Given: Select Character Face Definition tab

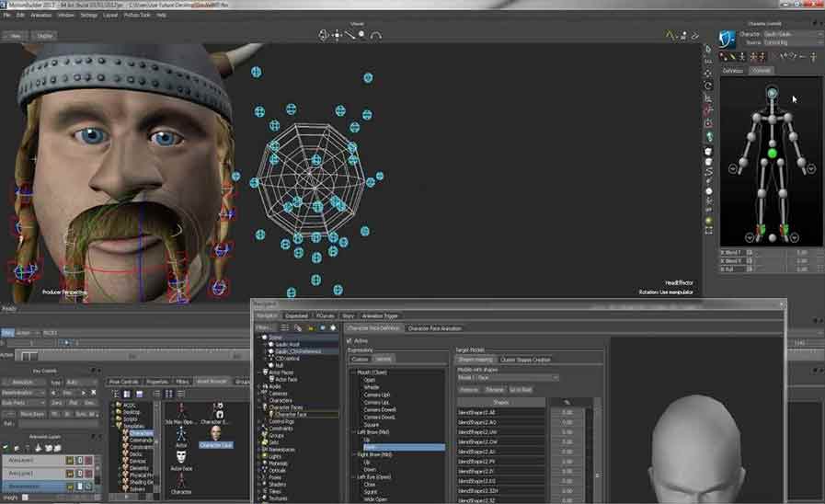Looking at the screenshot, I should pos(373,328).
